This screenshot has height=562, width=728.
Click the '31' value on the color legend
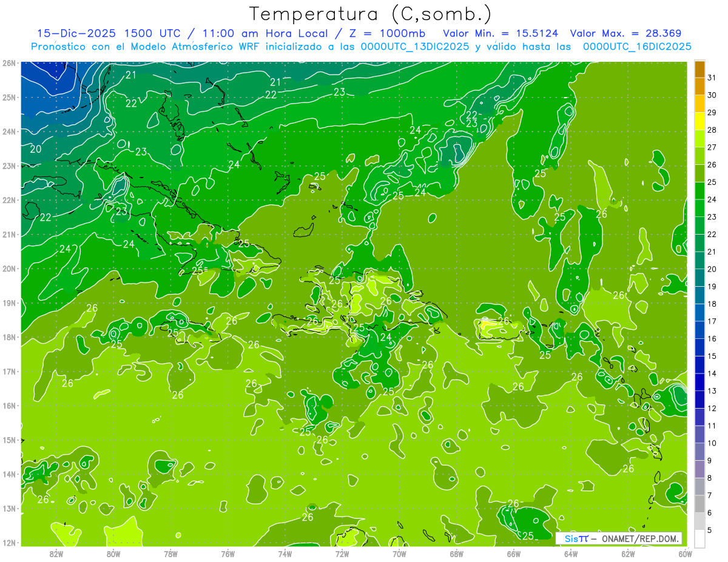point(712,78)
